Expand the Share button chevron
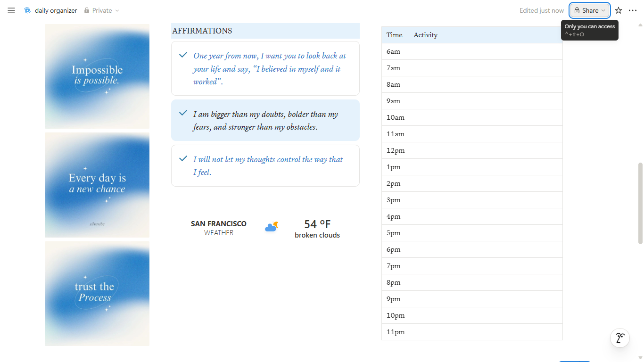The width and height of the screenshot is (644, 362). tap(603, 10)
